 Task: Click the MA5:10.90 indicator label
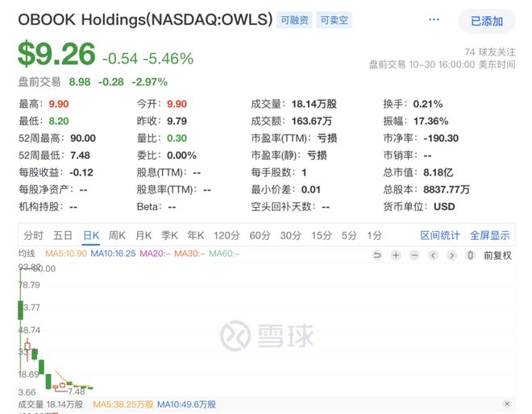[66, 254]
